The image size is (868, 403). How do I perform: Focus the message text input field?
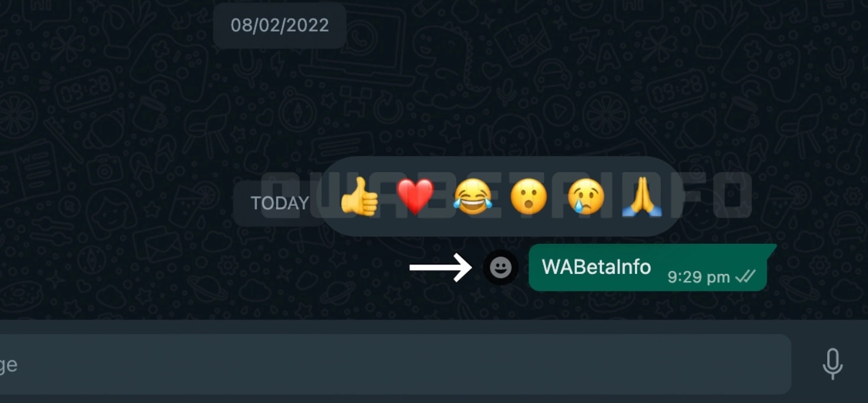395,365
